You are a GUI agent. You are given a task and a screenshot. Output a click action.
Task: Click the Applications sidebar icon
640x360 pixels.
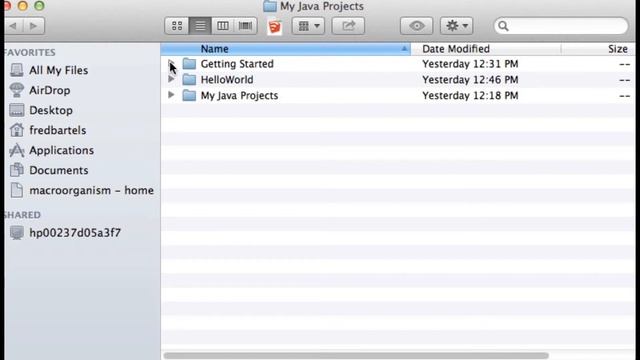point(17,150)
